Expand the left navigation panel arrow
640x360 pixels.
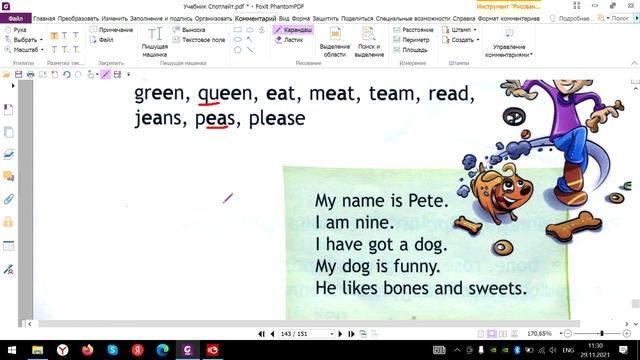pos(13,86)
